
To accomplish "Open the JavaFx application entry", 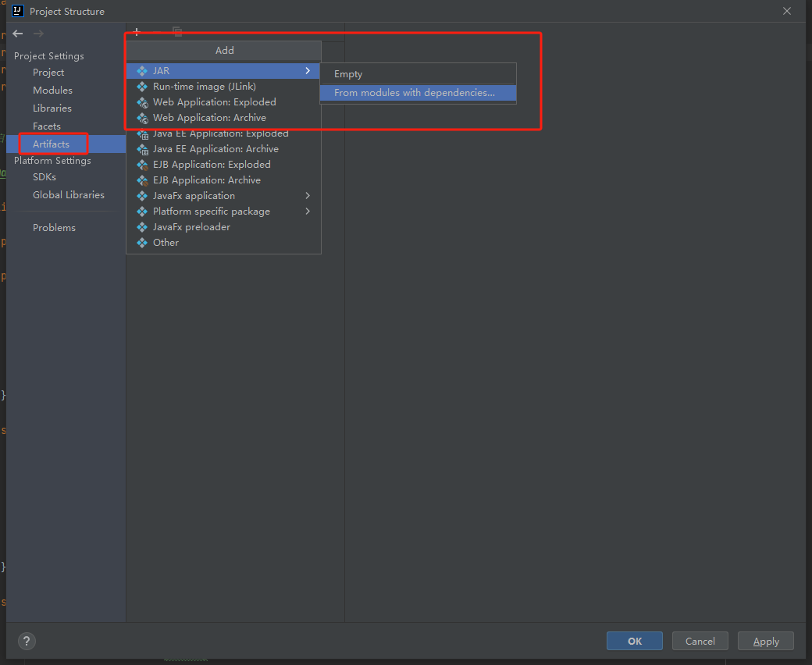I will coord(223,196).
